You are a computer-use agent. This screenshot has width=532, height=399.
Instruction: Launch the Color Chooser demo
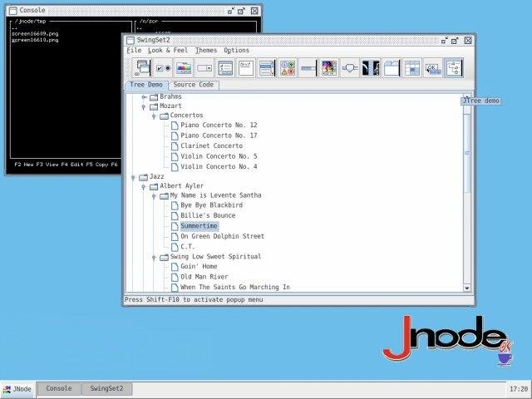click(x=184, y=68)
